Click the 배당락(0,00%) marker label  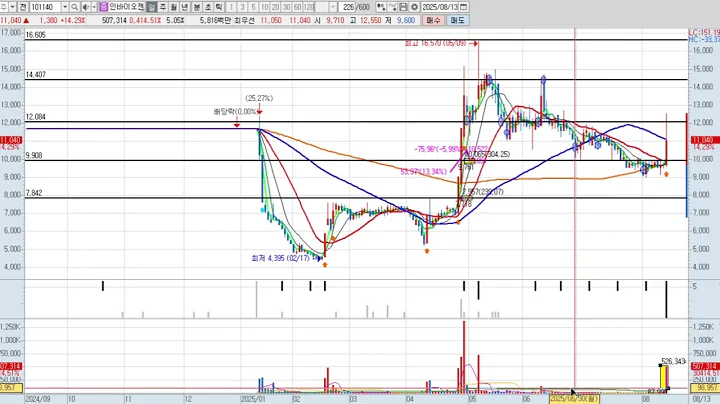click(x=235, y=112)
